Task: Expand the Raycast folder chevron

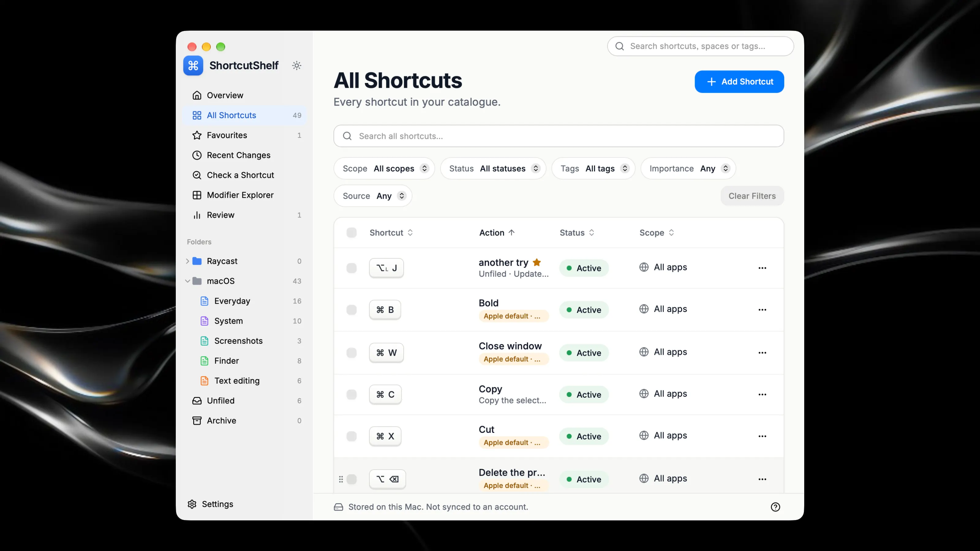Action: pos(187,261)
